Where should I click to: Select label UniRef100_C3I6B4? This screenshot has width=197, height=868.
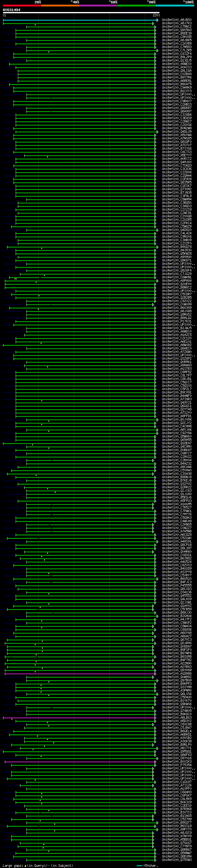pyautogui.click(x=177, y=115)
